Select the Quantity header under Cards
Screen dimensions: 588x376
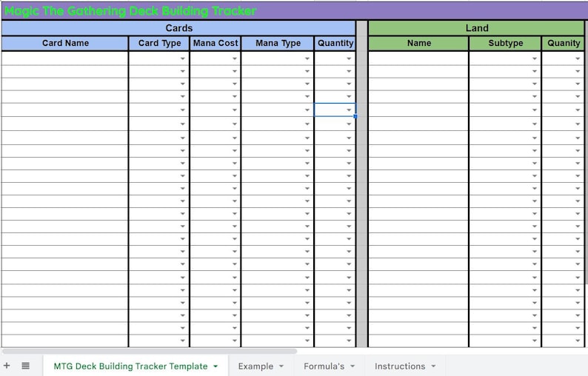[335, 43]
